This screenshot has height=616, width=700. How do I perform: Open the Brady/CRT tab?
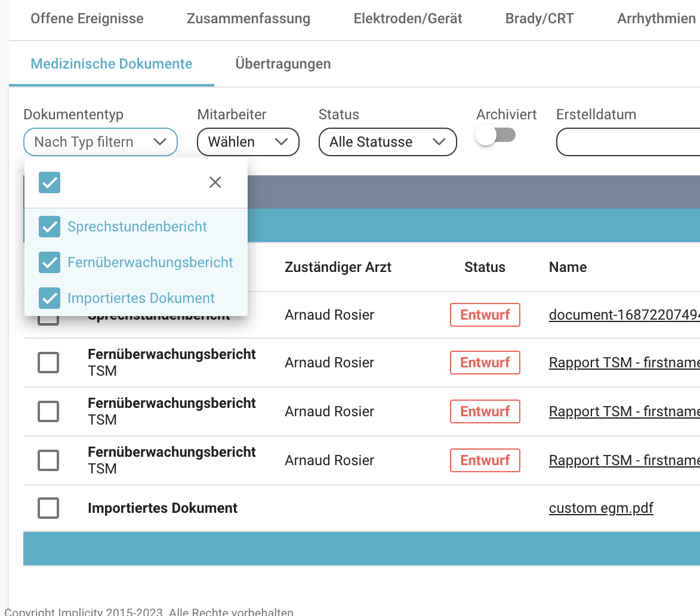(539, 18)
